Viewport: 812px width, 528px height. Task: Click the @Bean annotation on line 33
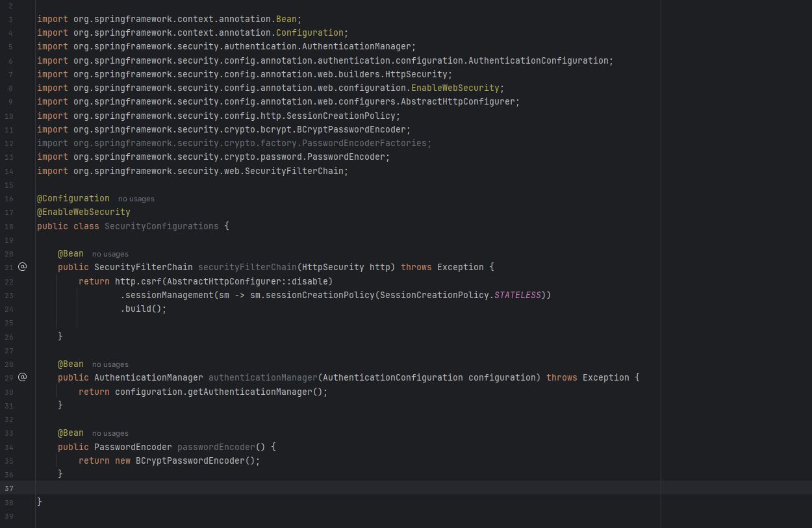click(x=71, y=433)
